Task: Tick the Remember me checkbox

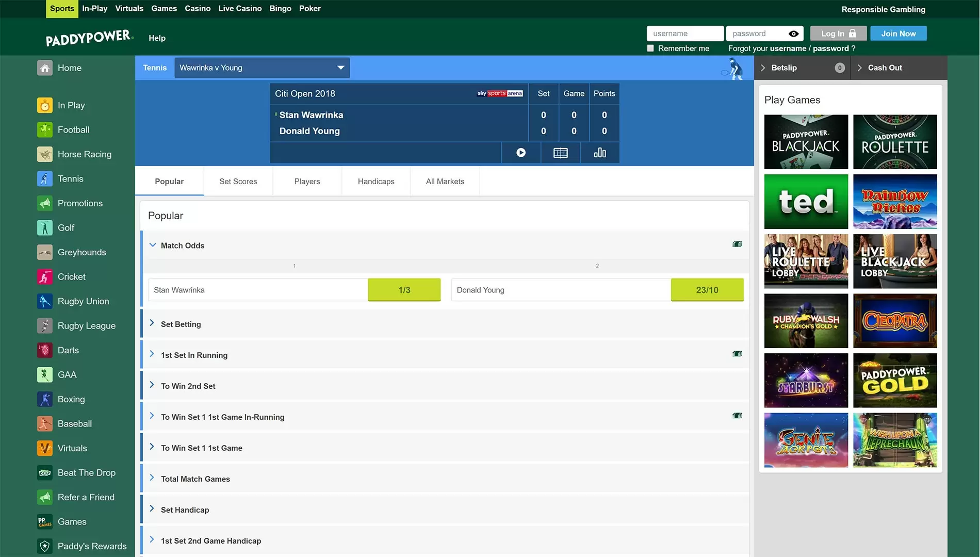Action: 650,48
